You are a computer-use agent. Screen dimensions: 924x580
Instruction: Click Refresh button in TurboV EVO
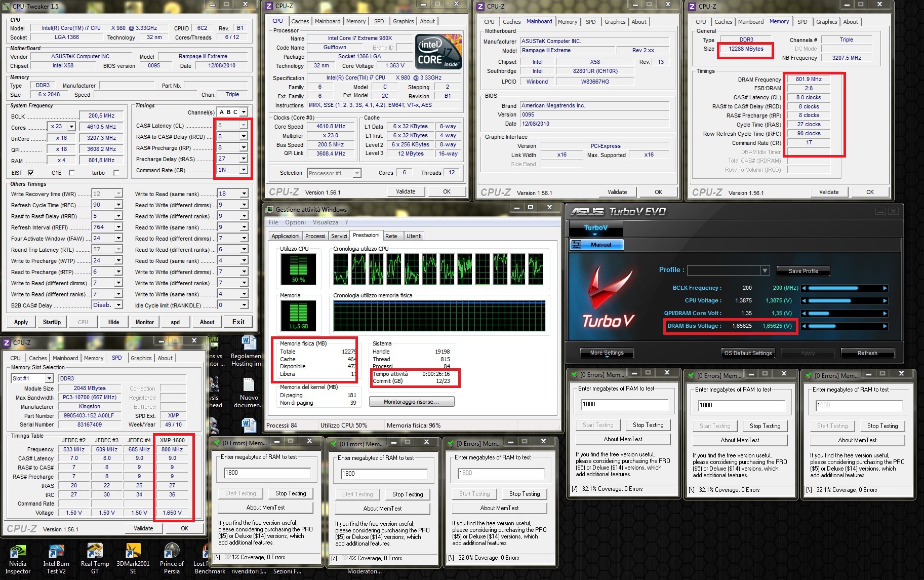pos(867,353)
